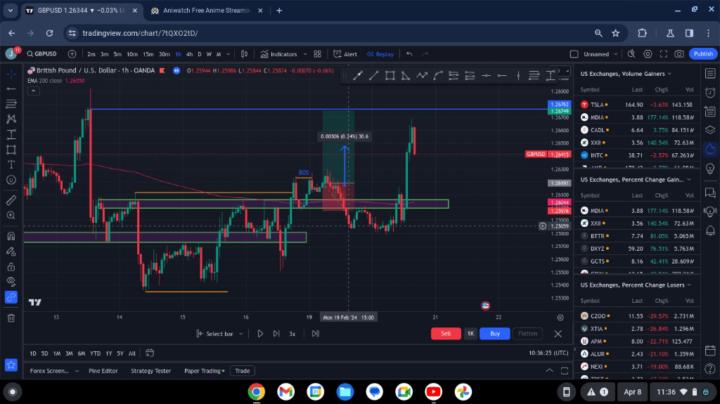Open chart type candles selector
Viewport: 720px width, 404px height.
point(244,54)
